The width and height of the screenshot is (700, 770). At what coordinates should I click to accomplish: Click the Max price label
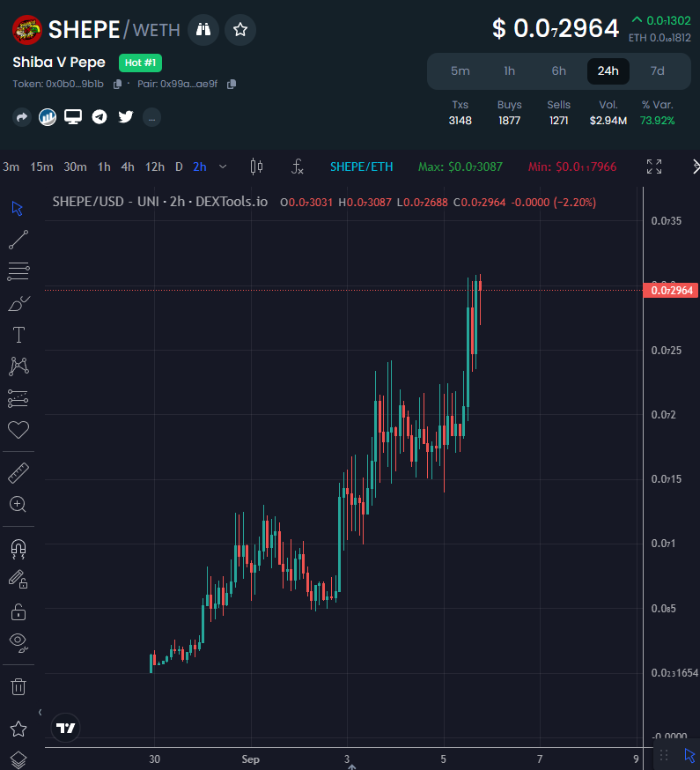(x=460, y=167)
